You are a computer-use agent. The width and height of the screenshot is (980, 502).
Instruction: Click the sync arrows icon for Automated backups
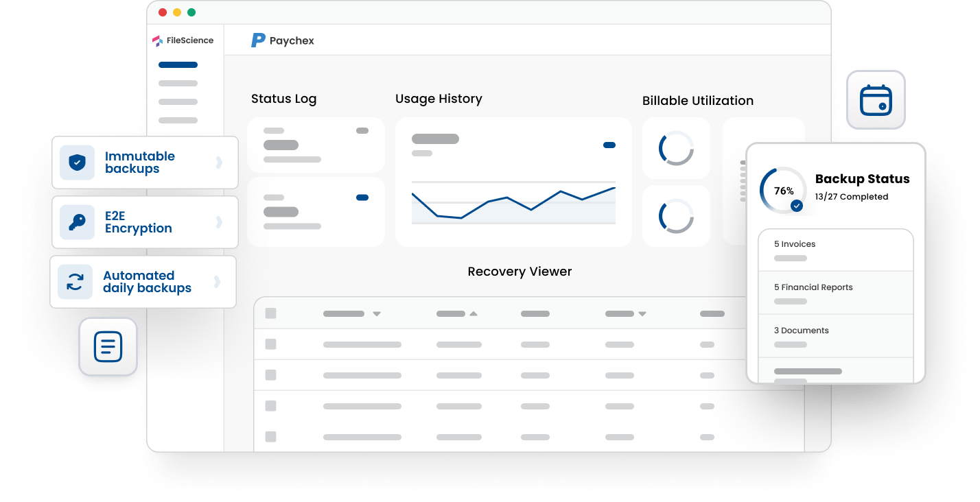point(75,282)
